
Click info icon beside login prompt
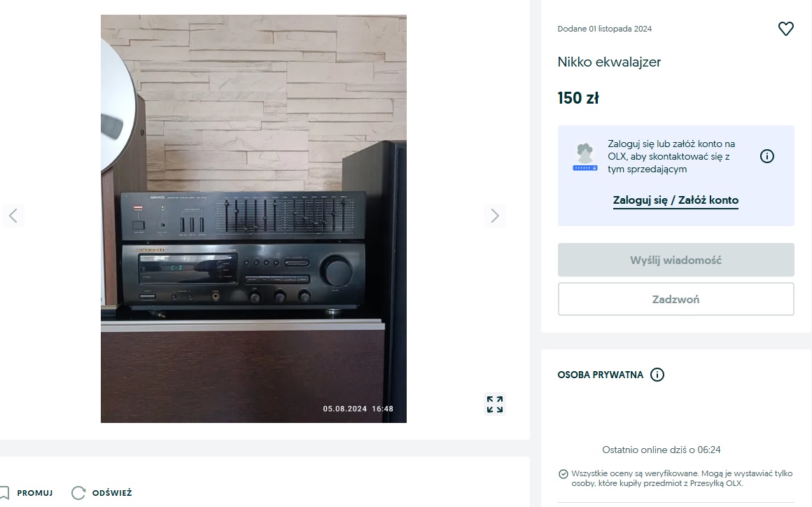(x=767, y=156)
